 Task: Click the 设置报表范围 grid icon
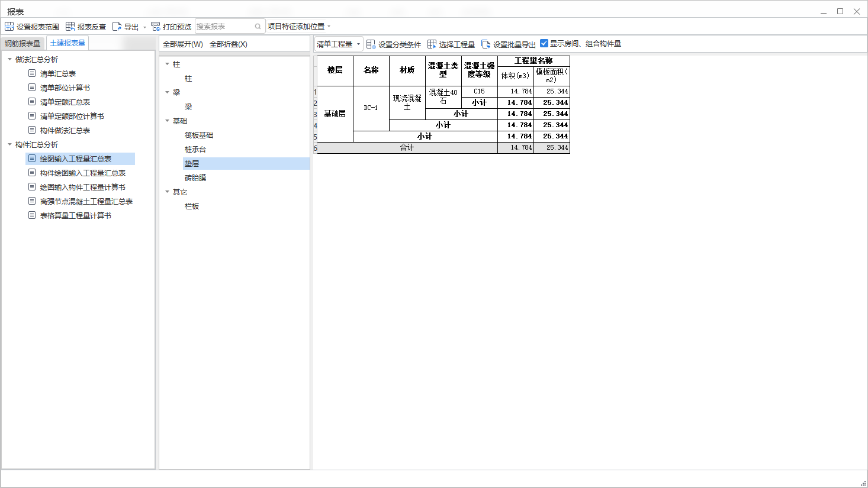tap(9, 27)
